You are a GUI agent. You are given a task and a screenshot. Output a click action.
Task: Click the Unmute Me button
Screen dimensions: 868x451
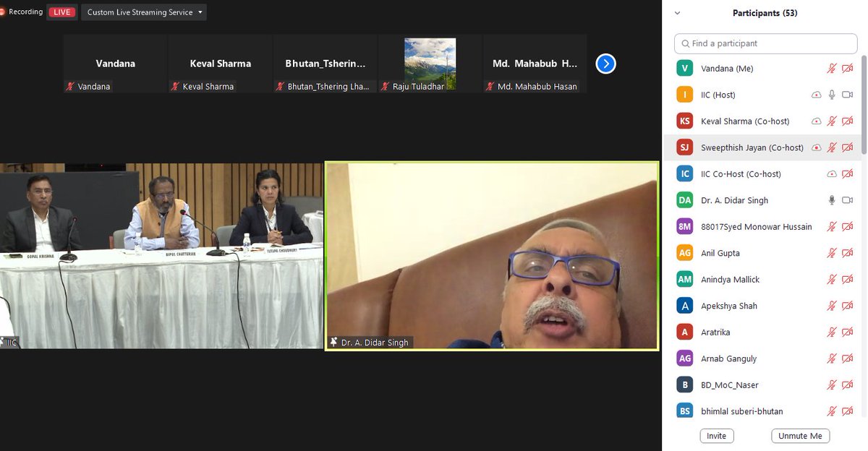coord(800,436)
